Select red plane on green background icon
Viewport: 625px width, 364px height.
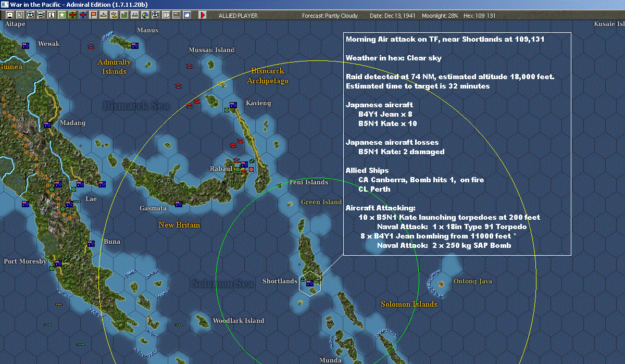tap(72, 15)
